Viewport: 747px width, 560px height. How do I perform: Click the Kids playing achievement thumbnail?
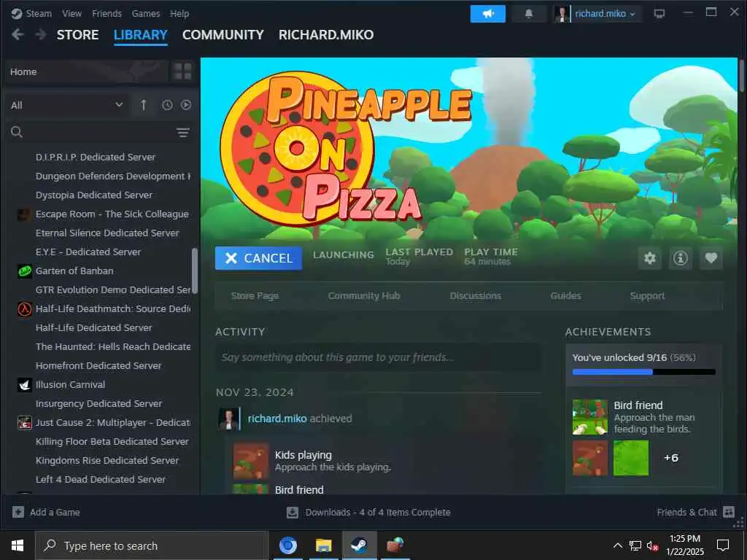250,461
